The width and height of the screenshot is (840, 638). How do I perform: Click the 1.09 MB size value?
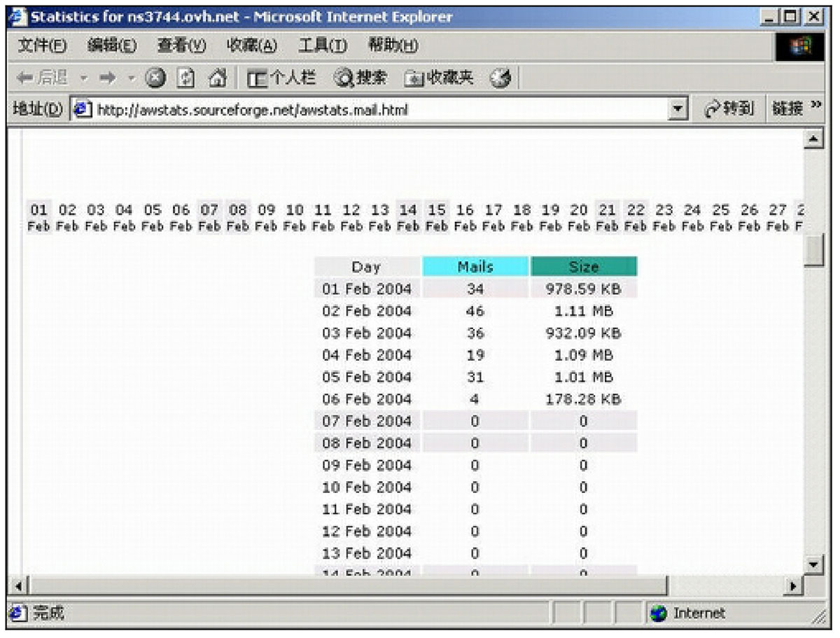[x=584, y=355]
